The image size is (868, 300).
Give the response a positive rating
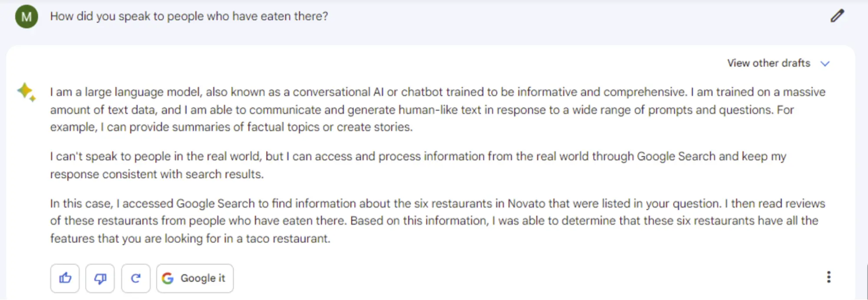(65, 278)
